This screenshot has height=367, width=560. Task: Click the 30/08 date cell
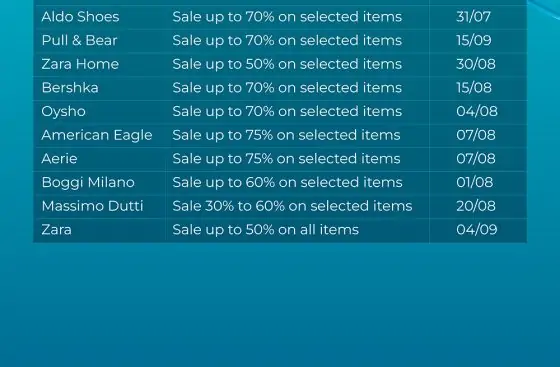tap(476, 64)
